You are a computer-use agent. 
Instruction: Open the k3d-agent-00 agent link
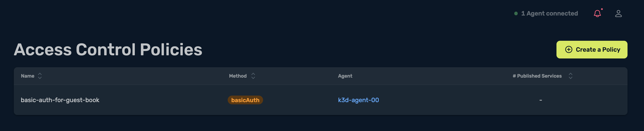tap(358, 100)
